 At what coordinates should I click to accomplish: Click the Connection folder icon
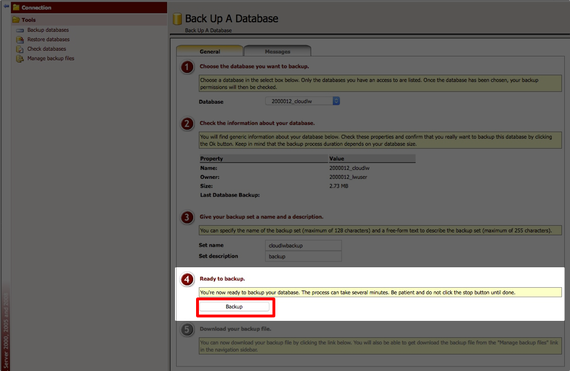[16, 7]
